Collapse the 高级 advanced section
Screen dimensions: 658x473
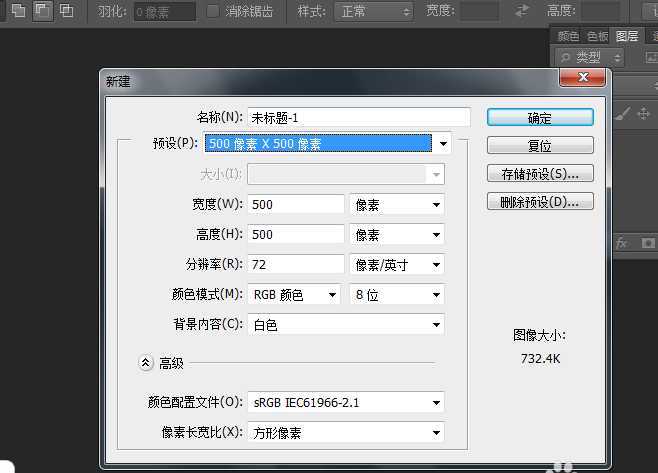[x=146, y=363]
